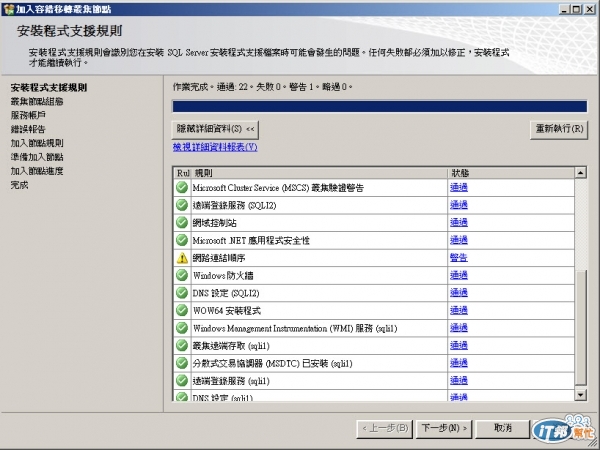The width and height of the screenshot is (600, 450).
Task: Open 通過 link for MSCS 叢集驗證警告
Action: tap(459, 188)
